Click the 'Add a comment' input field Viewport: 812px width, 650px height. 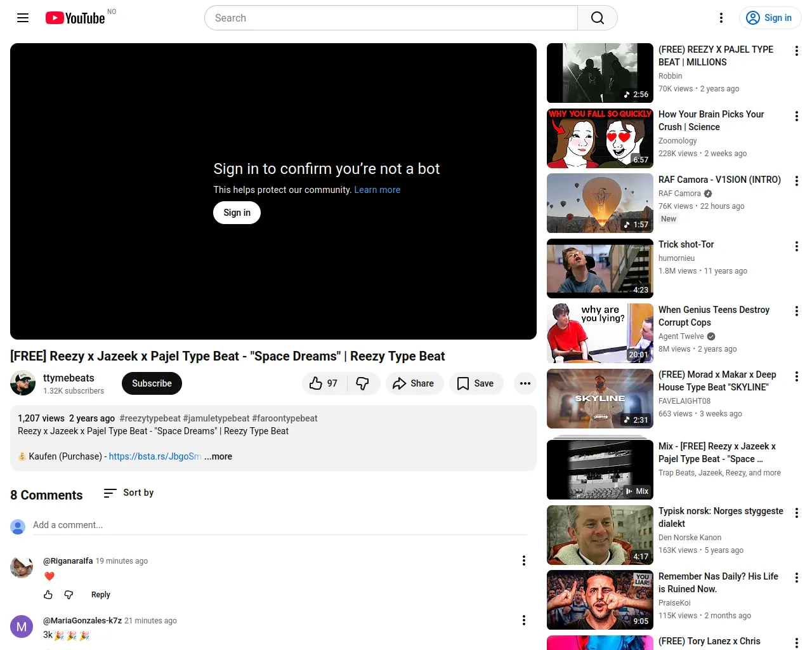click(190, 525)
